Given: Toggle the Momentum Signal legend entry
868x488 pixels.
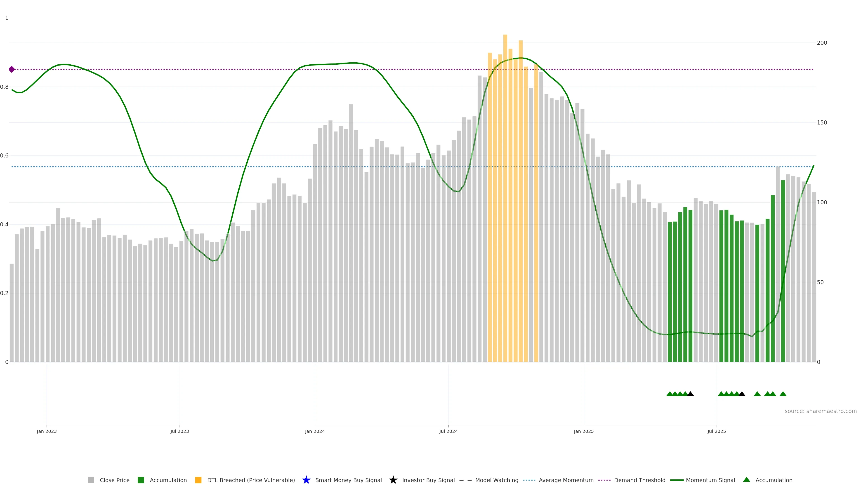Looking at the screenshot, I should [x=710, y=480].
